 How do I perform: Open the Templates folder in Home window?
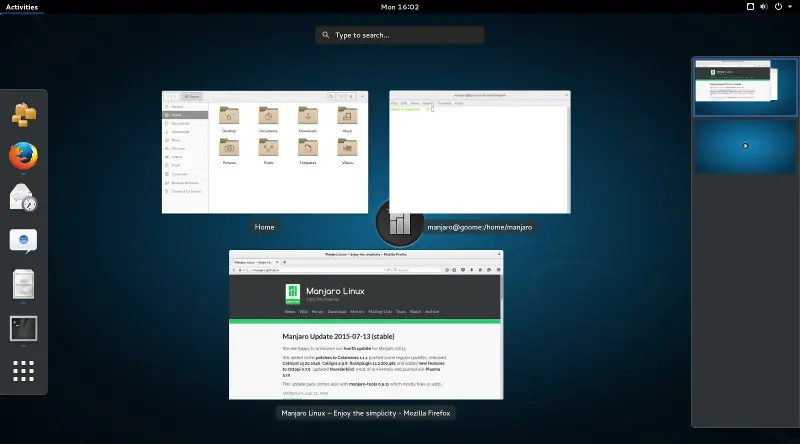click(x=308, y=151)
